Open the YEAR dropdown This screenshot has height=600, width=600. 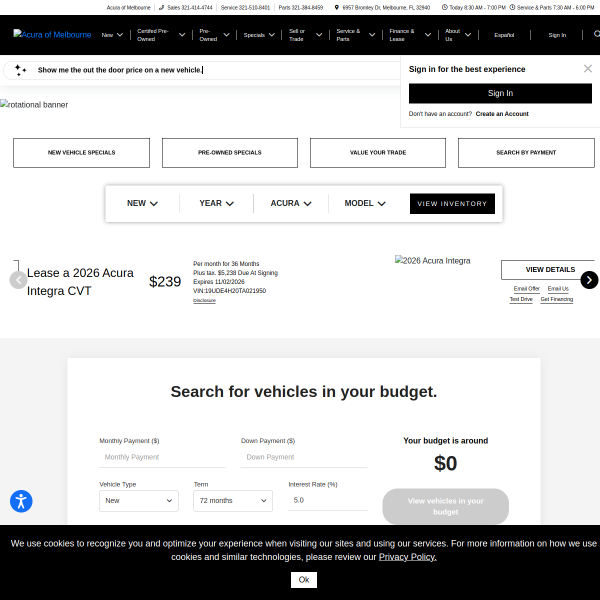(x=216, y=203)
